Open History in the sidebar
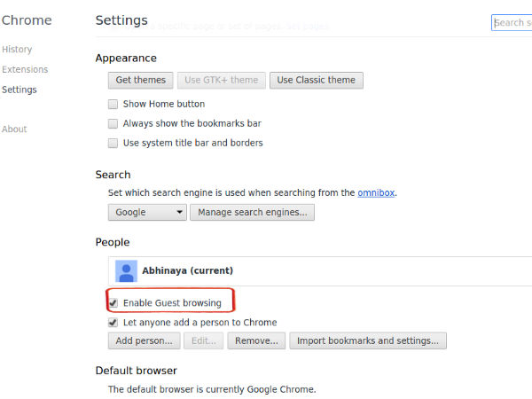 17,50
